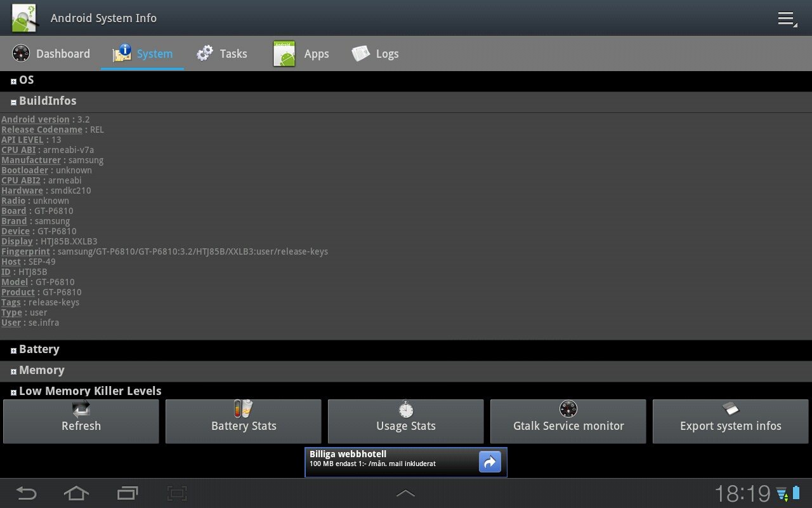
Task: Click the Product label
Action: [18, 292]
